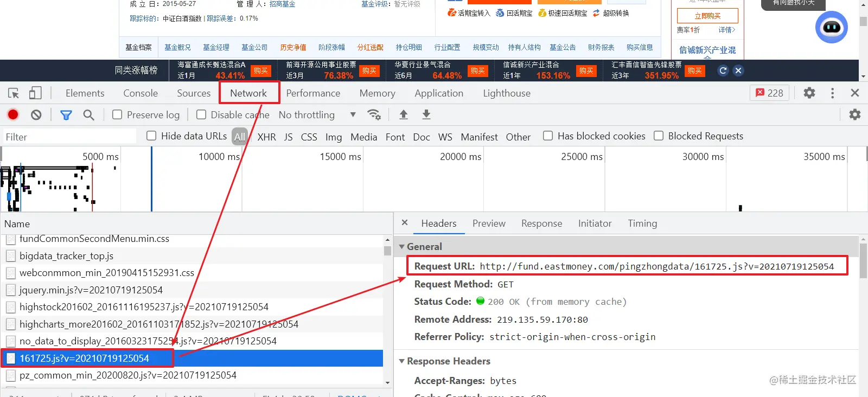Select pz_common_min_20200820.js request row
868x397 pixels.
[x=192, y=375]
